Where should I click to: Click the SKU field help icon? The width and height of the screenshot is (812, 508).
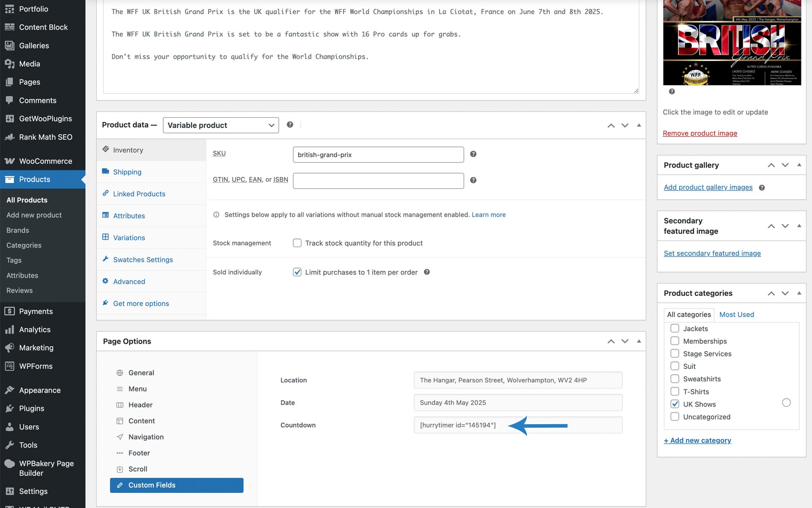(473, 154)
